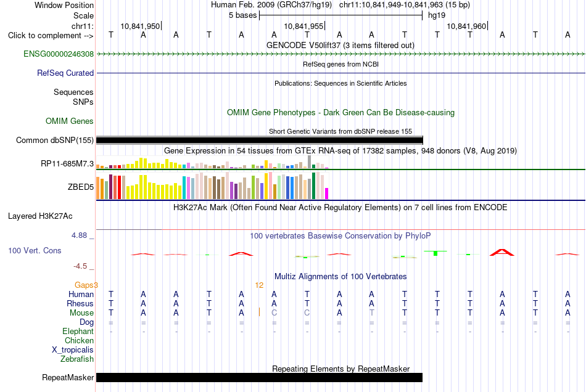Image resolution: width=586 pixels, height=392 pixels.
Task: Click the 'Click to complement -->' label
Action: [51, 36]
